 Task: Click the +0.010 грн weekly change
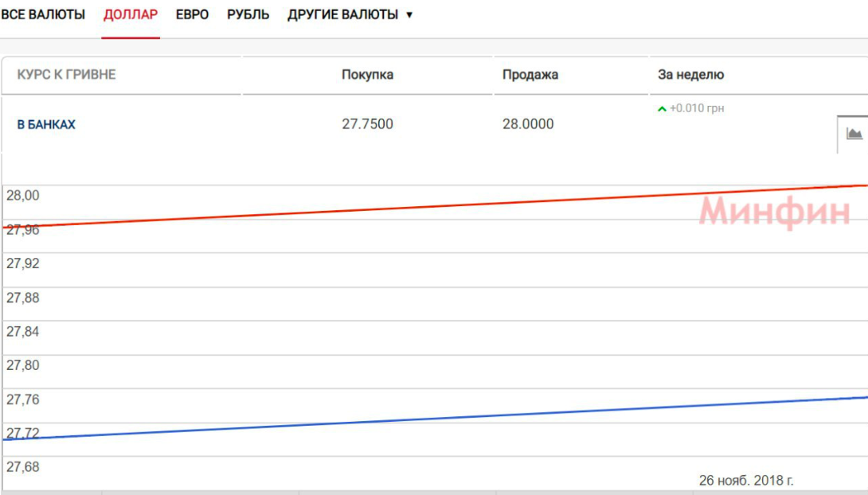[697, 108]
